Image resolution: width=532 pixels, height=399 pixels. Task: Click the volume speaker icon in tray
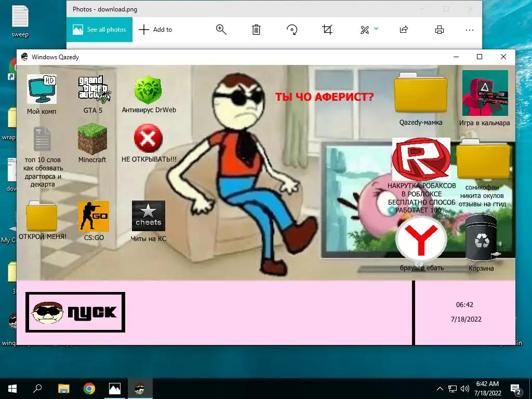465,389
